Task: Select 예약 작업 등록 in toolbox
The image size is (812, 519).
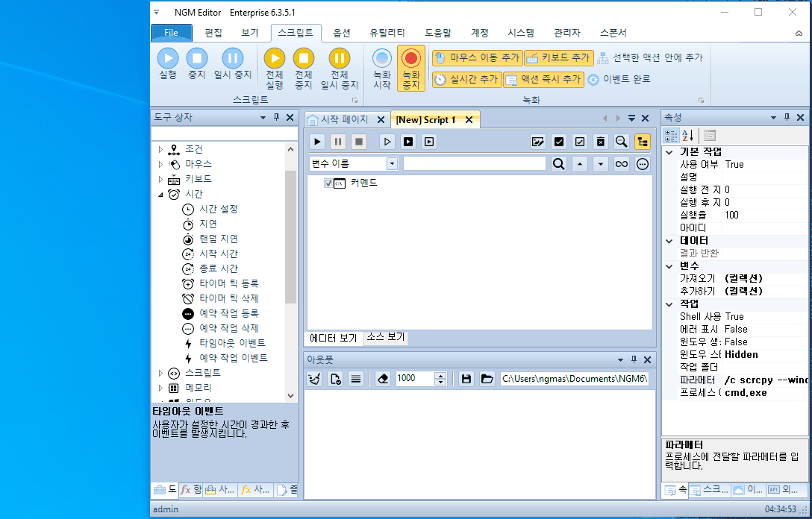Action: click(x=229, y=314)
